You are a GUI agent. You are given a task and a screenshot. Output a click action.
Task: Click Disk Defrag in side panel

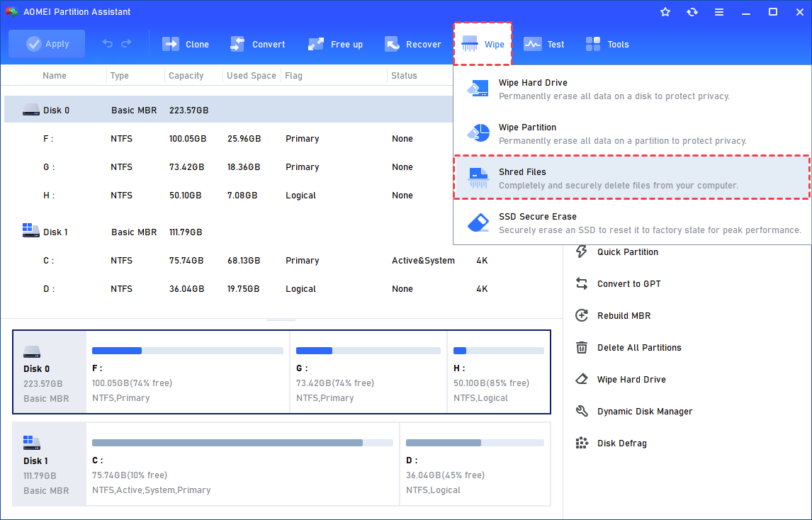[621, 443]
